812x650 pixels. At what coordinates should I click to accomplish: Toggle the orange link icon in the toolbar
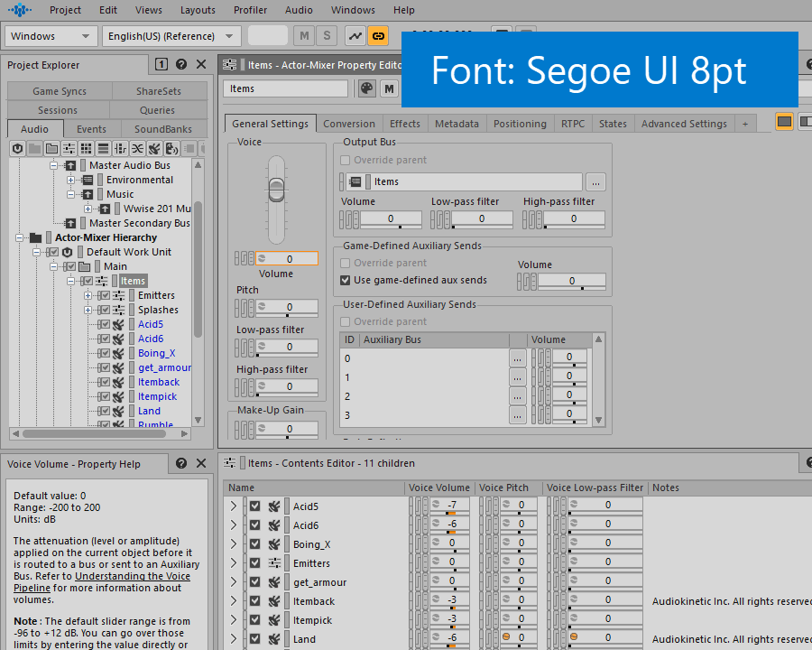(378, 36)
